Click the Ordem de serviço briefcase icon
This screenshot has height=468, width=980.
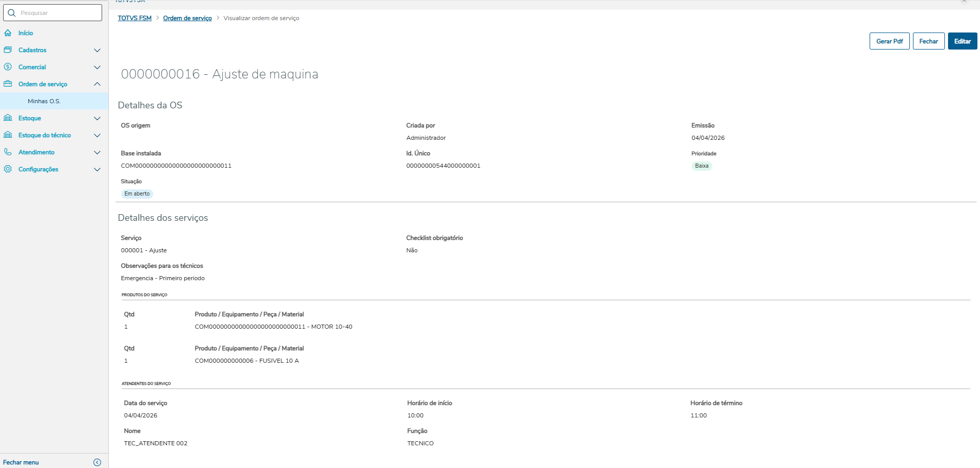click(8, 84)
